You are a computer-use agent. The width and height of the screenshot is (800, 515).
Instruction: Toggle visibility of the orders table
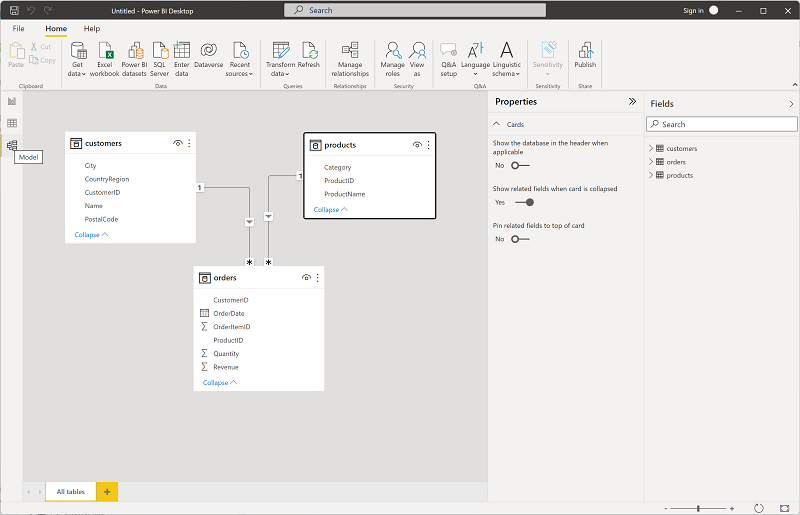pyautogui.click(x=306, y=278)
